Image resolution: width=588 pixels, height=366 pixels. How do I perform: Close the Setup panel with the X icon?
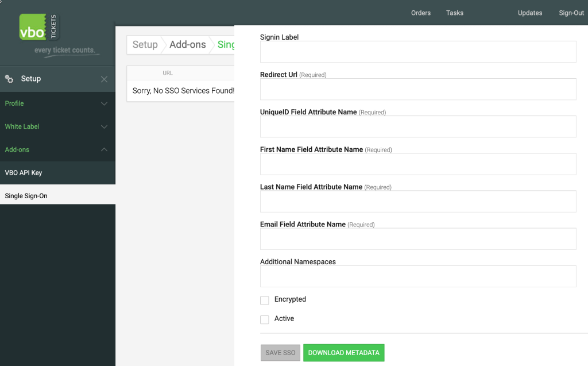click(104, 79)
